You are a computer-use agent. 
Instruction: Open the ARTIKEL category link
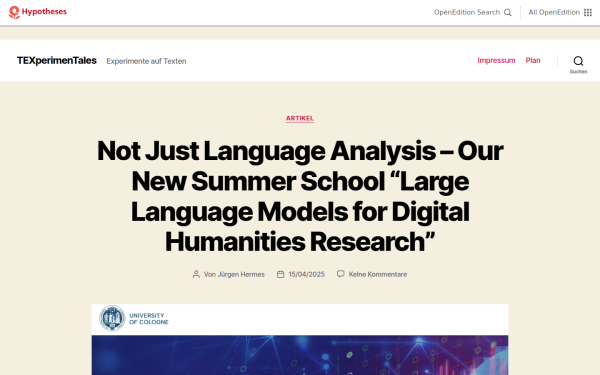[x=300, y=119]
